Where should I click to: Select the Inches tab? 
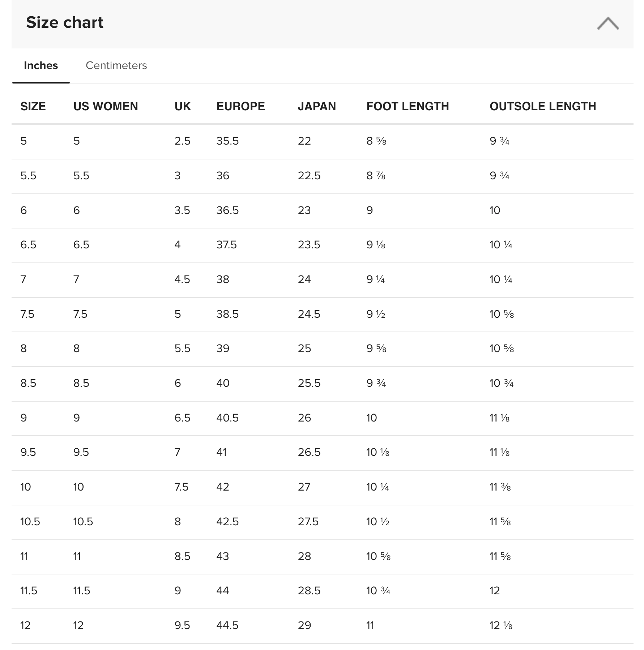pyautogui.click(x=41, y=65)
